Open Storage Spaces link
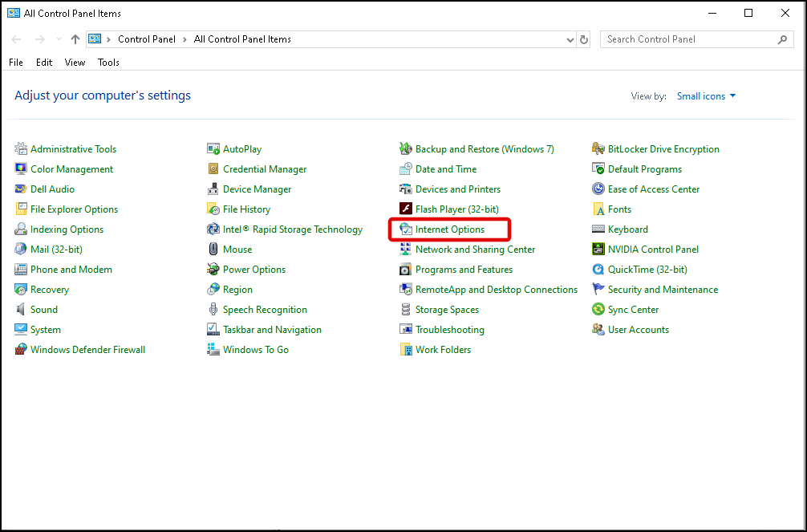 (x=448, y=310)
